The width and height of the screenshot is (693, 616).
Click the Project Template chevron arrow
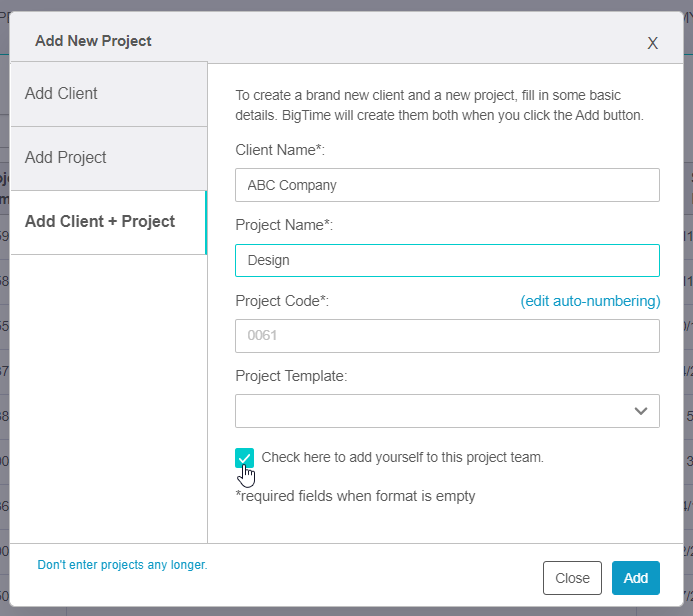pyautogui.click(x=641, y=411)
